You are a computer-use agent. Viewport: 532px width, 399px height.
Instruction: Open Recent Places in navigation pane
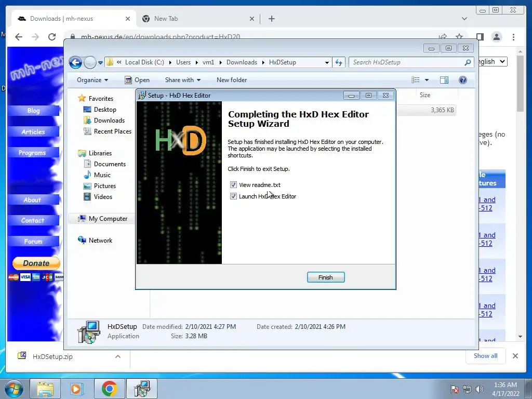coord(112,131)
